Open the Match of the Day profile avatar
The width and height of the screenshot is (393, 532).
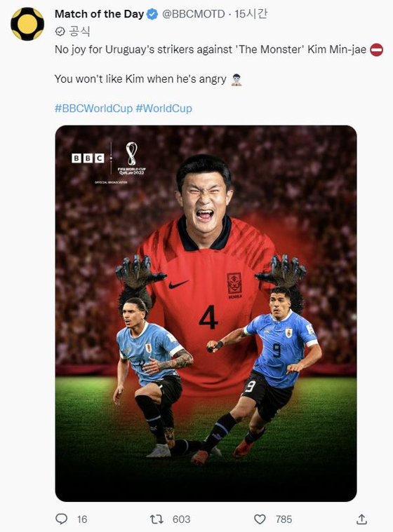coord(27,24)
